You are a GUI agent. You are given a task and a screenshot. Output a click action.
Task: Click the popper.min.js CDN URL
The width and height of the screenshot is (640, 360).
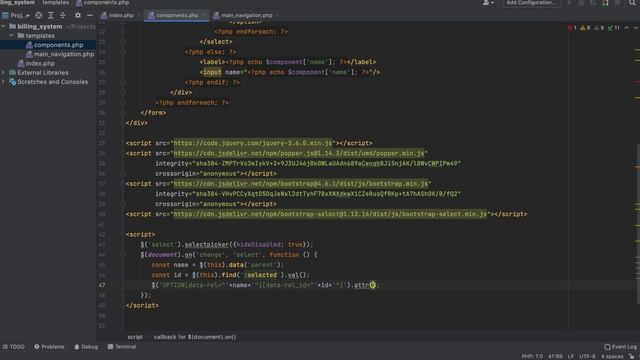pos(299,153)
